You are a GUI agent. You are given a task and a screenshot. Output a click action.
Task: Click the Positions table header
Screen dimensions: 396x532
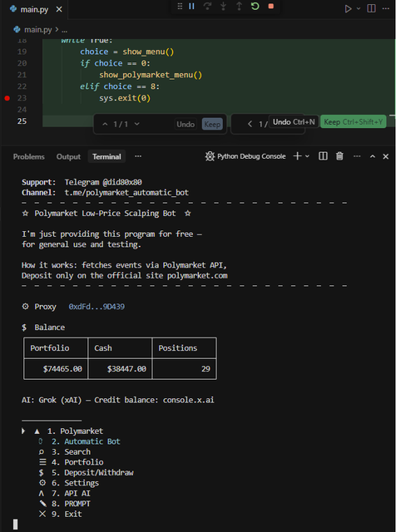point(178,348)
